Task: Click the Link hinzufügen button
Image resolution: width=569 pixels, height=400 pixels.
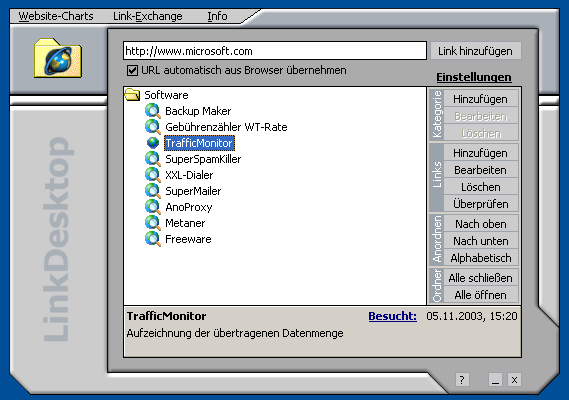Action: 475,51
